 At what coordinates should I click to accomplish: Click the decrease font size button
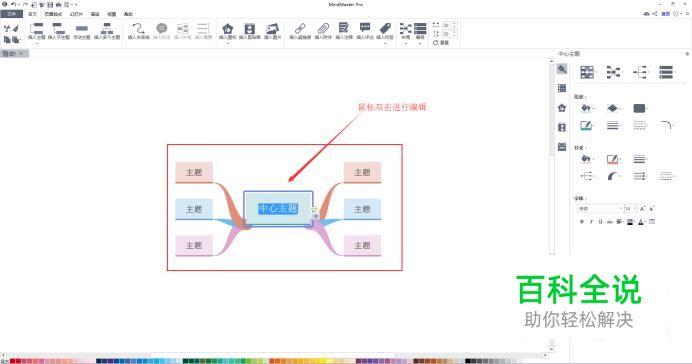[652, 208]
